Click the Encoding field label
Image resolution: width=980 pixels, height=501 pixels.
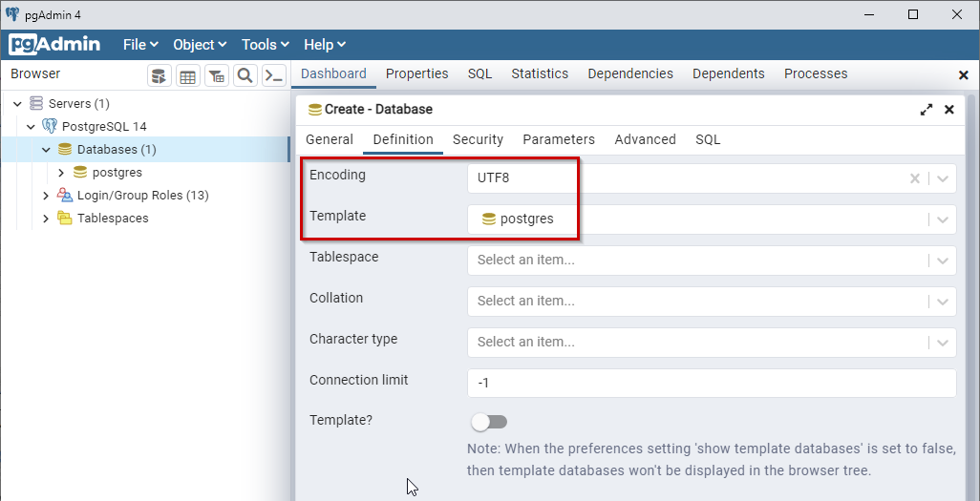click(x=337, y=175)
